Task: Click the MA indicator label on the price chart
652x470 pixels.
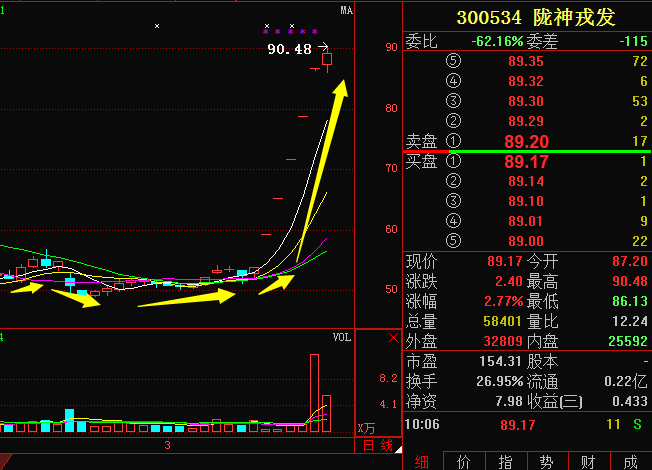Action: click(x=346, y=11)
